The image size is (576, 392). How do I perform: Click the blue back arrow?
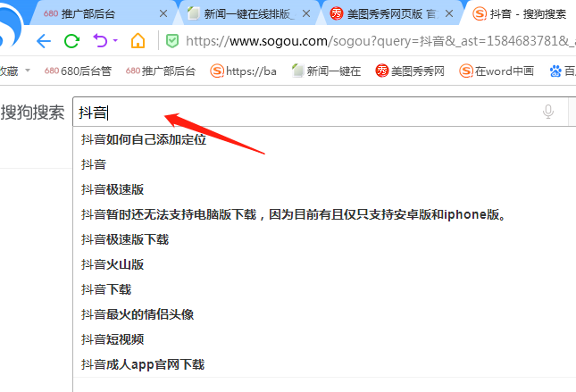tap(44, 41)
